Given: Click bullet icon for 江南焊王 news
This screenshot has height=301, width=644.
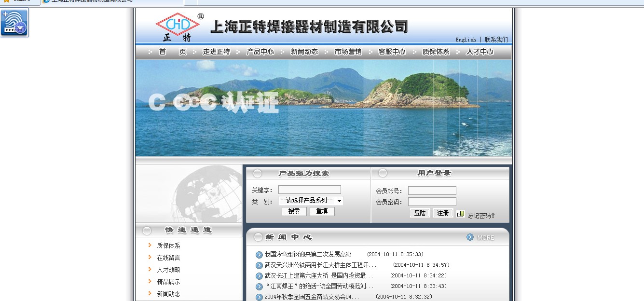Looking at the screenshot, I should pyautogui.click(x=260, y=287).
